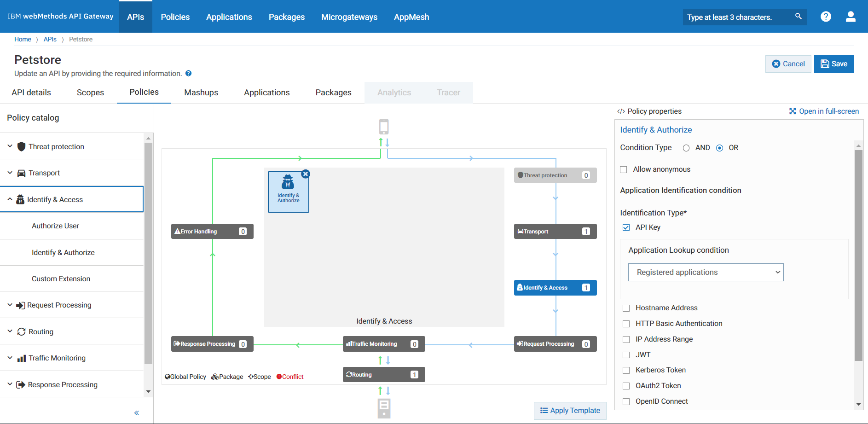Click the native server icon at bottom

click(384, 408)
